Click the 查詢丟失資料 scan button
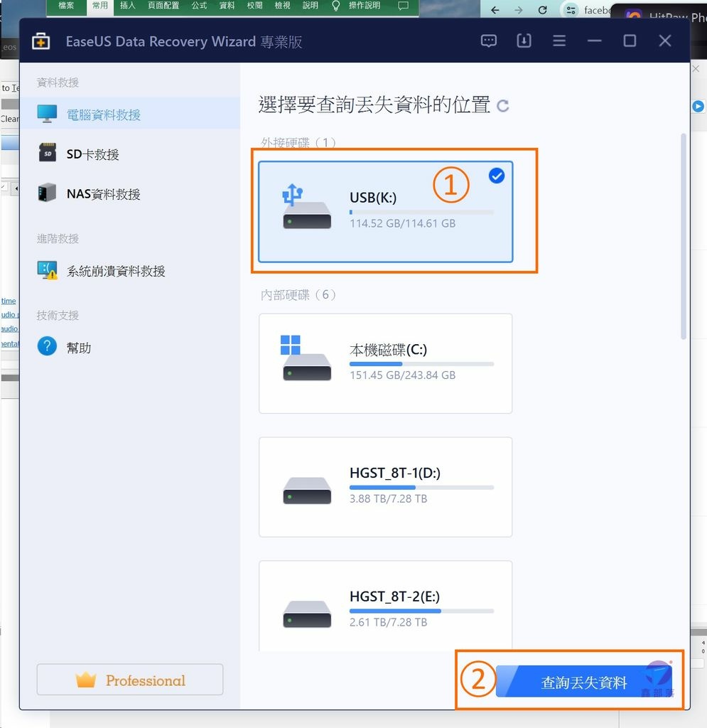This screenshot has height=728, width=707. tap(583, 682)
